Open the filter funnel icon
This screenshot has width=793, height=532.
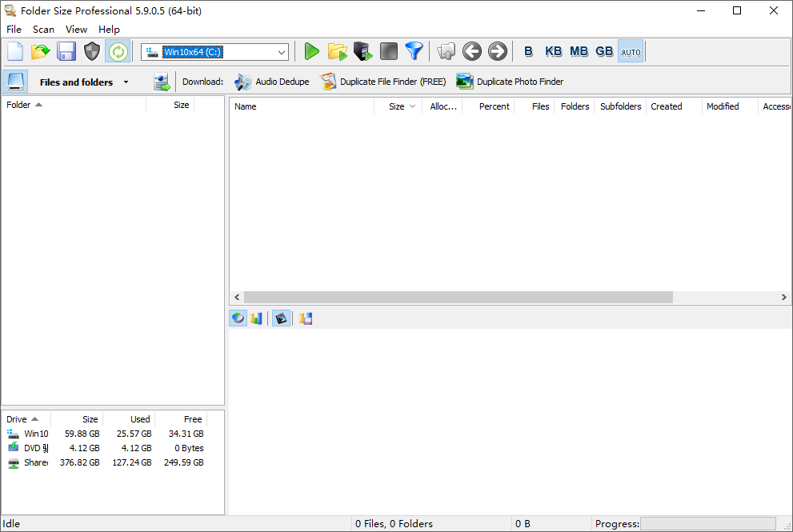click(x=415, y=51)
